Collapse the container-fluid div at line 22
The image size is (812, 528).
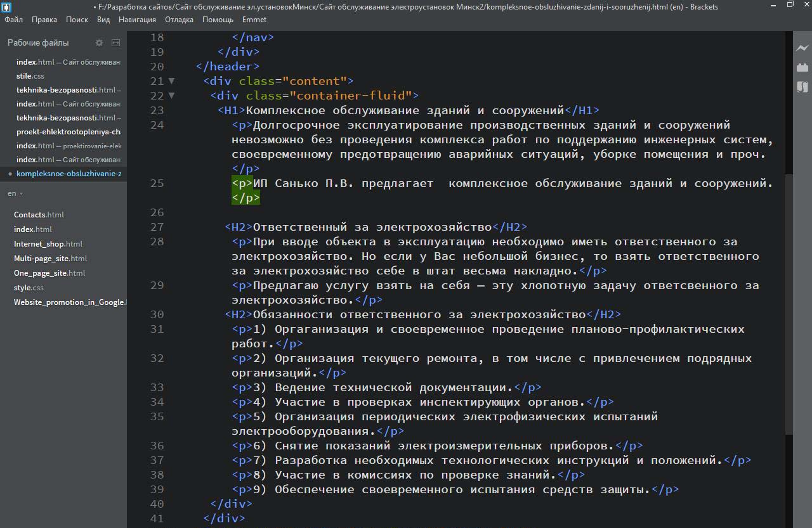(x=171, y=96)
